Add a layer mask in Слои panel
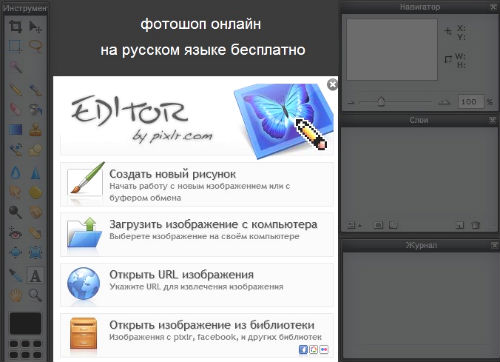This screenshot has width=500, height=362. coord(378,225)
